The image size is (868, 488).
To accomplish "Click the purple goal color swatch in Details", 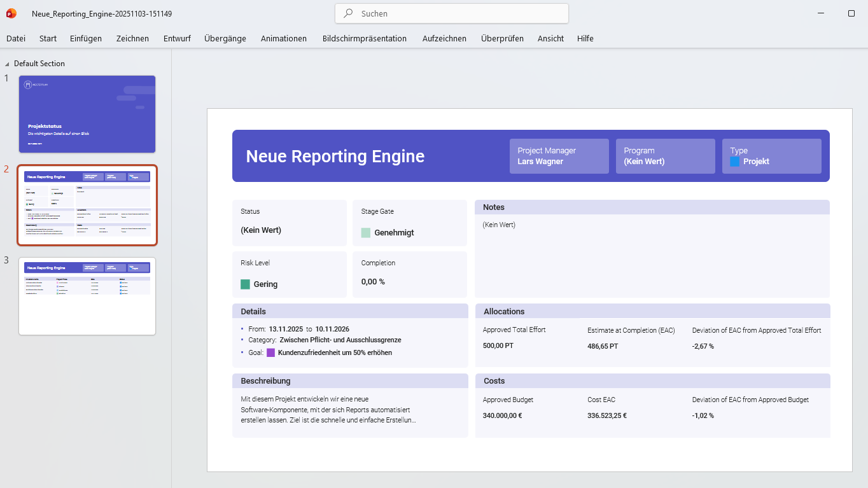I will [270, 352].
